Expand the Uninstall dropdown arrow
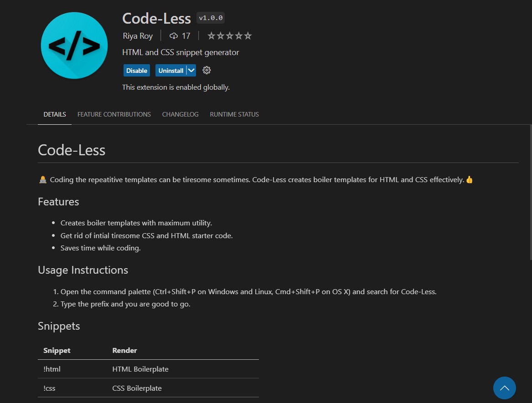This screenshot has width=532, height=403. [x=191, y=71]
